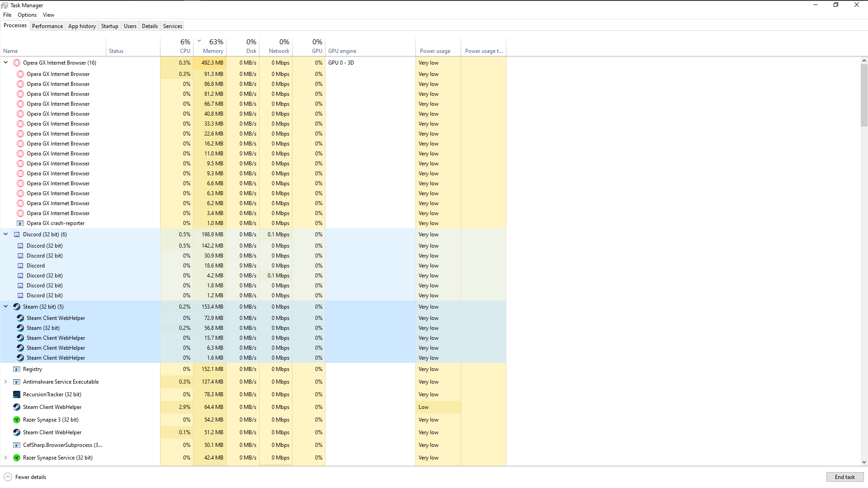Select the RecursionTracker (32 bit) row
The height and width of the screenshot is (488, 868).
(253, 394)
